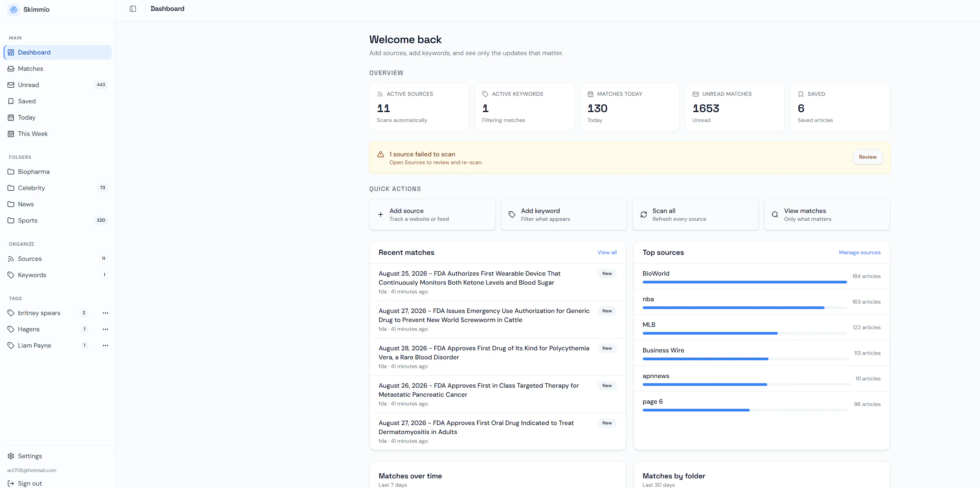980x488 pixels.
Task: Click the warning triangle icon in alert
Action: pyautogui.click(x=380, y=155)
